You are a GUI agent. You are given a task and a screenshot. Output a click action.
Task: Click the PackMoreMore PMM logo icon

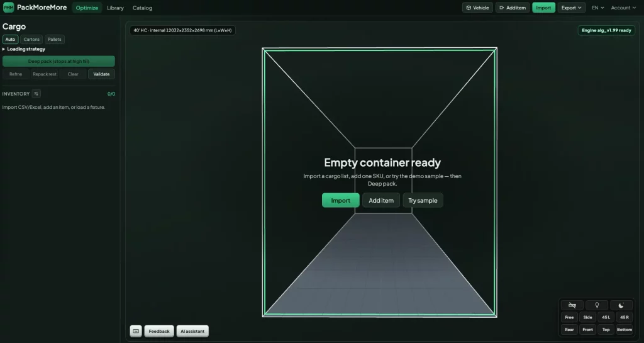[9, 8]
